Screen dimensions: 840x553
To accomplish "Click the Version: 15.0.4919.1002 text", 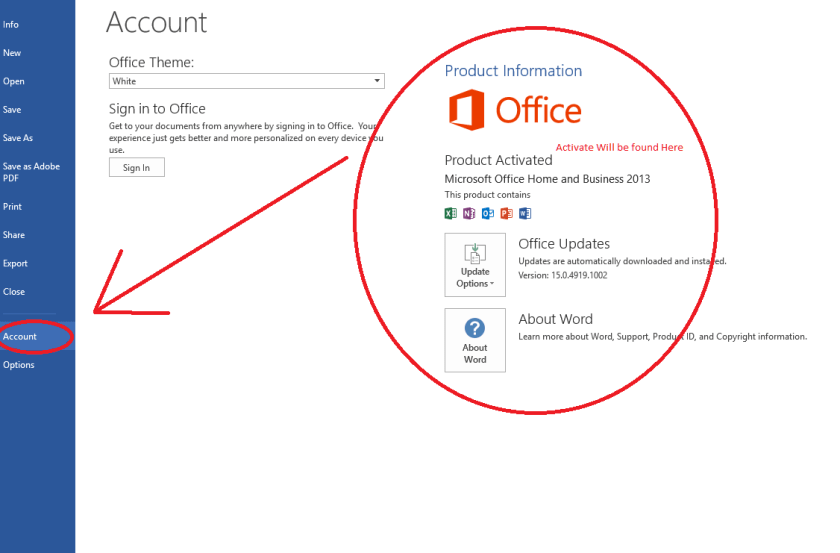I will click(562, 275).
